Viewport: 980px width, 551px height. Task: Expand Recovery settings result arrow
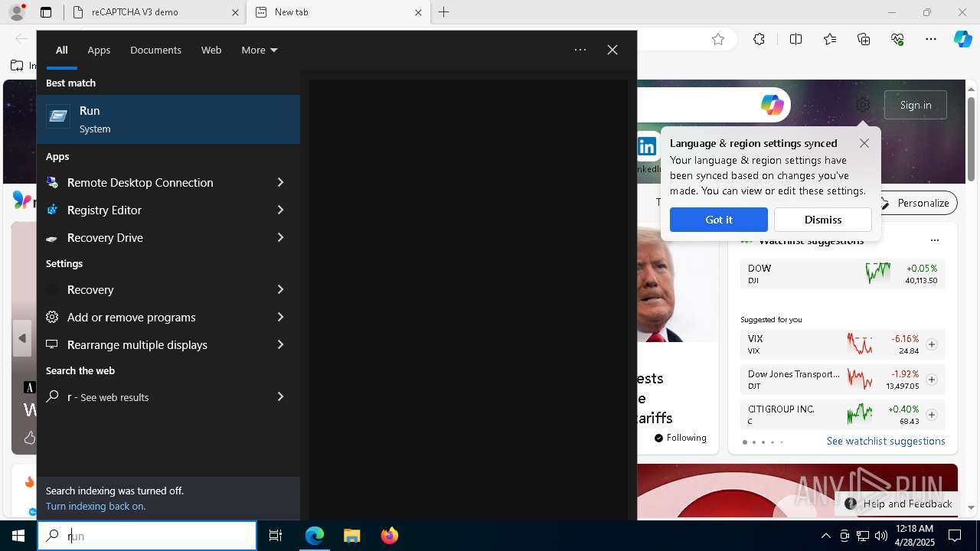click(280, 289)
